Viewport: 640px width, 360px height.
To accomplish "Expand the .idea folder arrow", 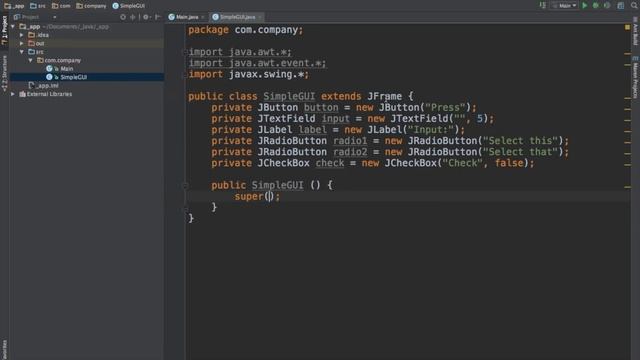I will coord(22,35).
